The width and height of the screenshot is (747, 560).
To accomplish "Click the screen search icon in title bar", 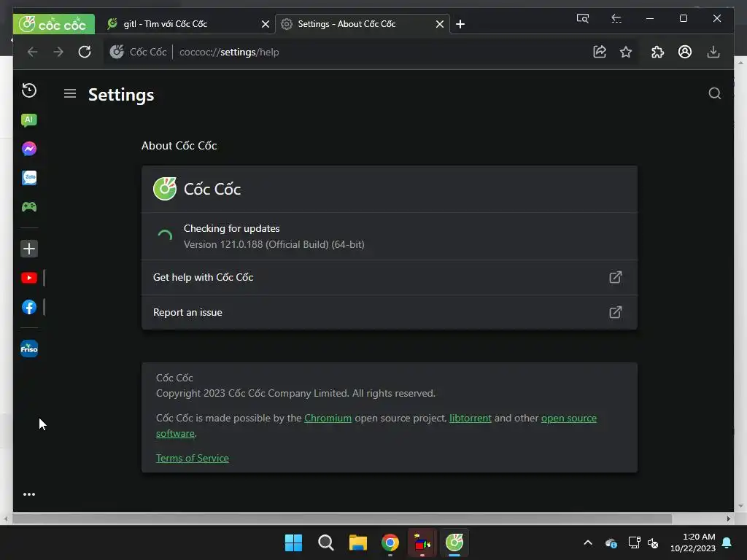I will coord(583,18).
